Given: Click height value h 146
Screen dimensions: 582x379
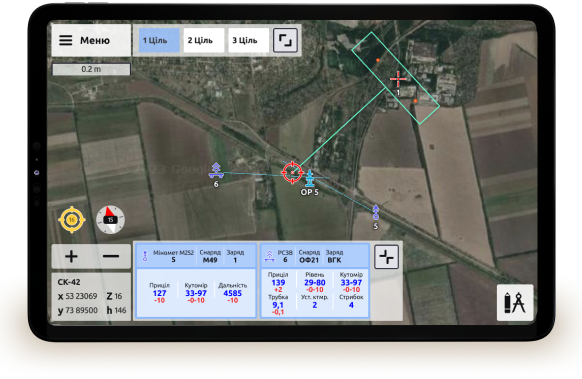Looking at the screenshot, I should pos(117,310).
